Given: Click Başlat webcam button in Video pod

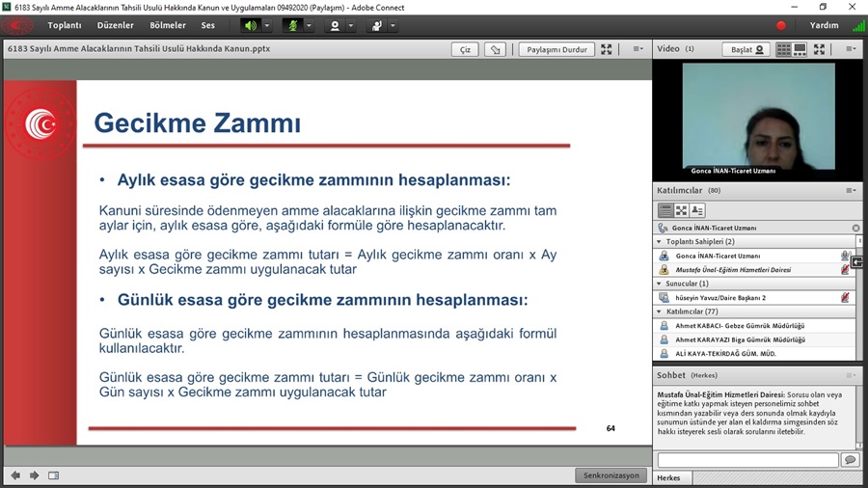Looking at the screenshot, I should (x=746, y=49).
